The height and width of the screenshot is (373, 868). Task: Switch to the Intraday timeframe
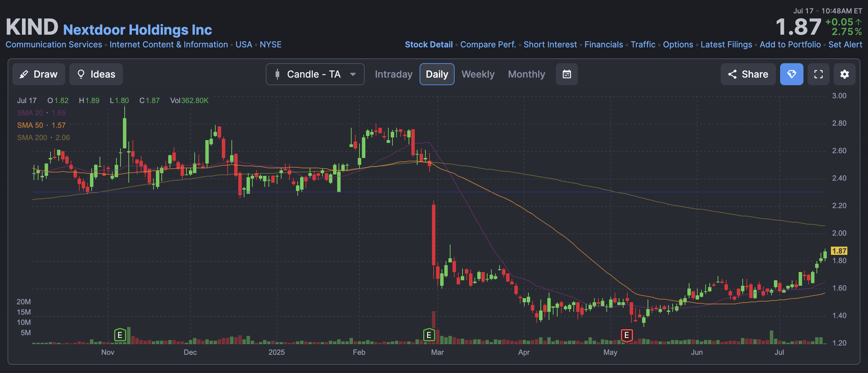click(393, 74)
